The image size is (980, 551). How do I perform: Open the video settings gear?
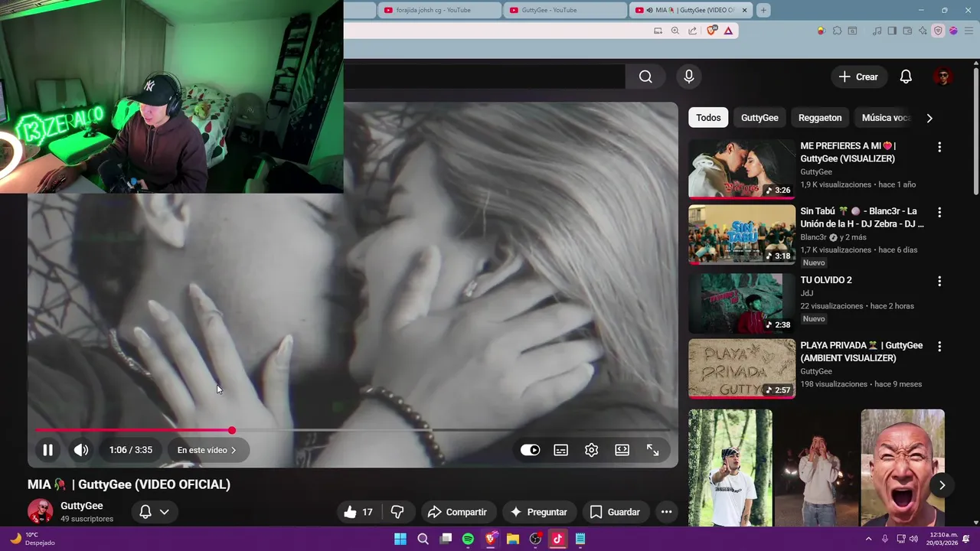click(x=591, y=450)
